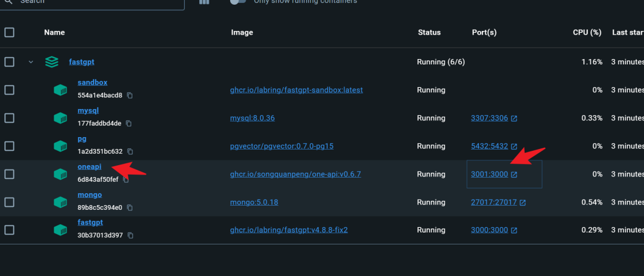Image resolution: width=644 pixels, height=276 pixels.
Task: Select the oneapi container checkbox
Action: [x=10, y=174]
